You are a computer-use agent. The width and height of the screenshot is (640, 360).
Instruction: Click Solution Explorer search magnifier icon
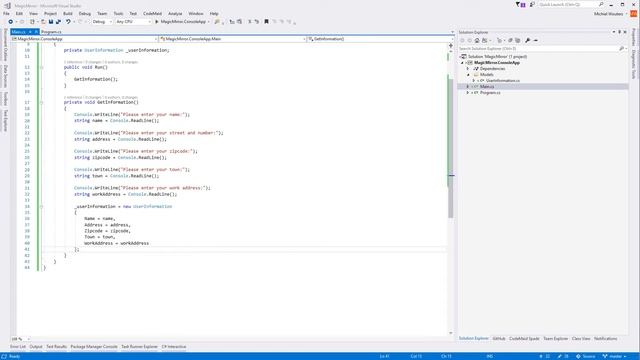pyautogui.click(x=622, y=49)
